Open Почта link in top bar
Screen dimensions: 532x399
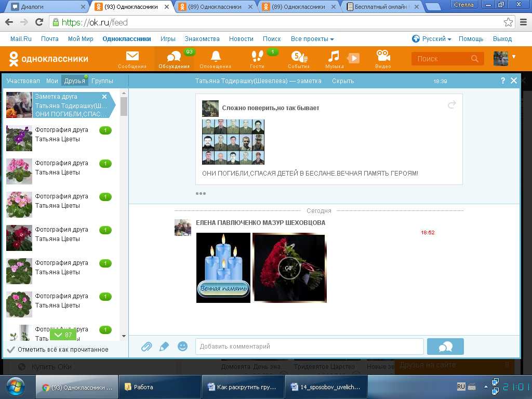coord(49,39)
